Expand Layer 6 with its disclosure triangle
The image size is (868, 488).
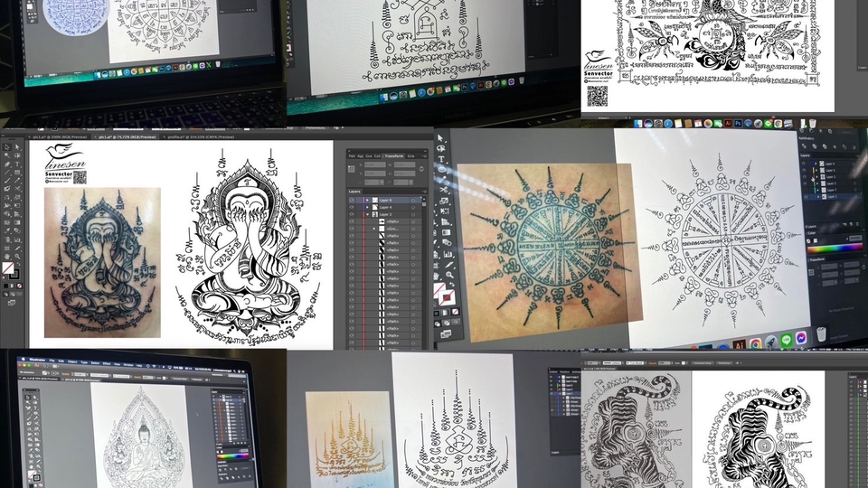[368, 200]
